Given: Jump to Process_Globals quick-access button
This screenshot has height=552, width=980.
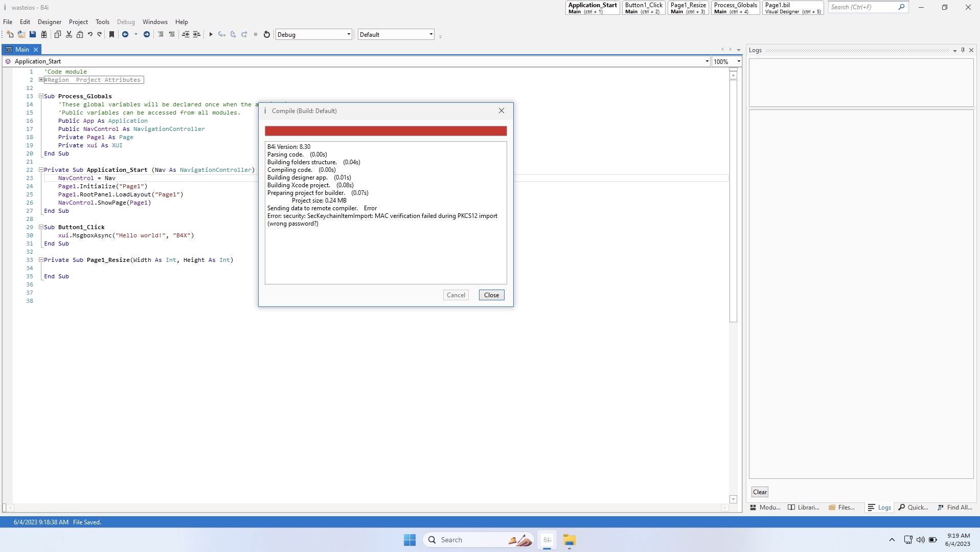Looking at the screenshot, I should tap(736, 8).
